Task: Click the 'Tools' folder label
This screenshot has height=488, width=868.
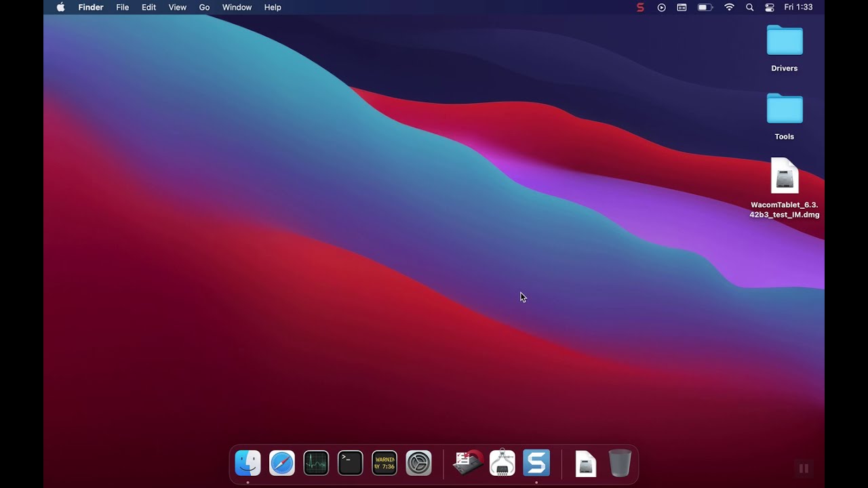Action: 785,137
